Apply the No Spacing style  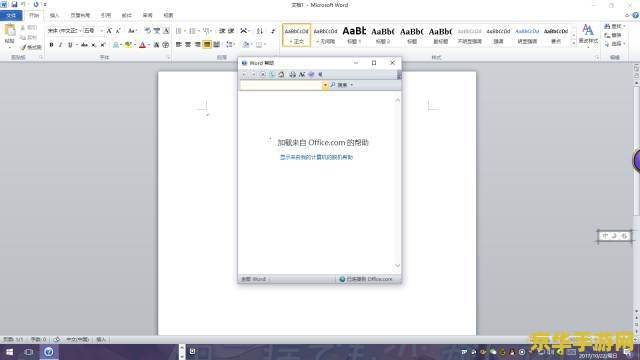325,35
